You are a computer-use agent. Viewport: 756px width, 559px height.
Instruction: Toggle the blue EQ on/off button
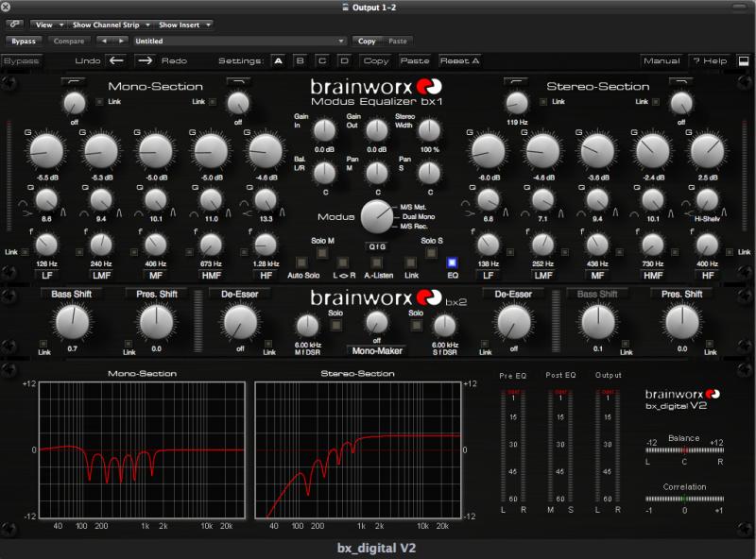point(452,263)
